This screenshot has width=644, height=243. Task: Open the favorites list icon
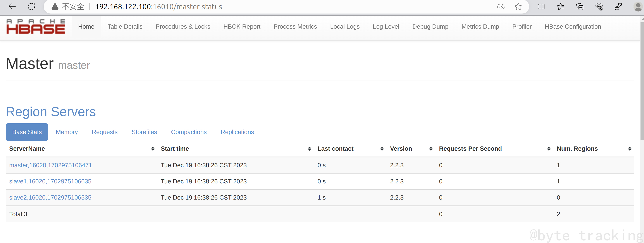click(561, 7)
